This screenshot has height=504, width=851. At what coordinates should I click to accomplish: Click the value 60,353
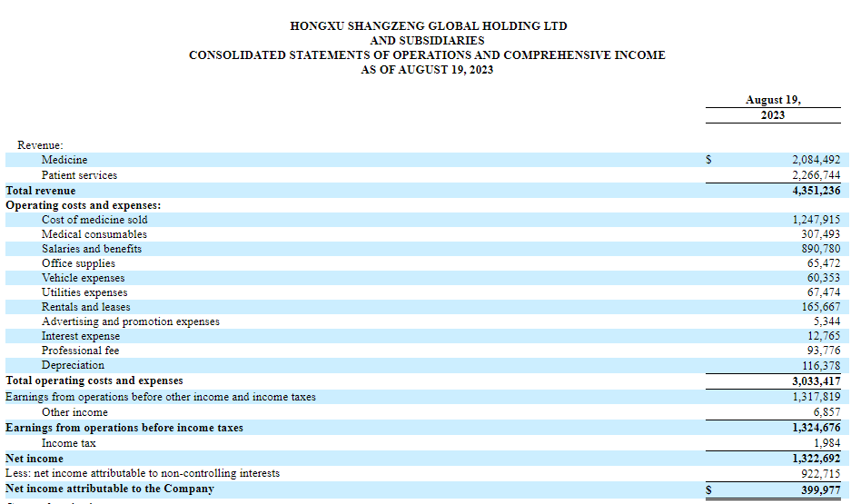824,278
